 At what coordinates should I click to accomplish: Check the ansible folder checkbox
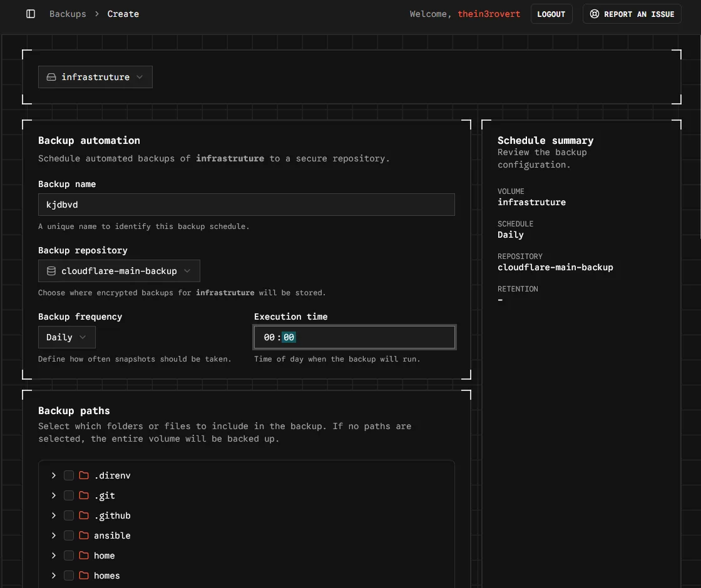(69, 535)
